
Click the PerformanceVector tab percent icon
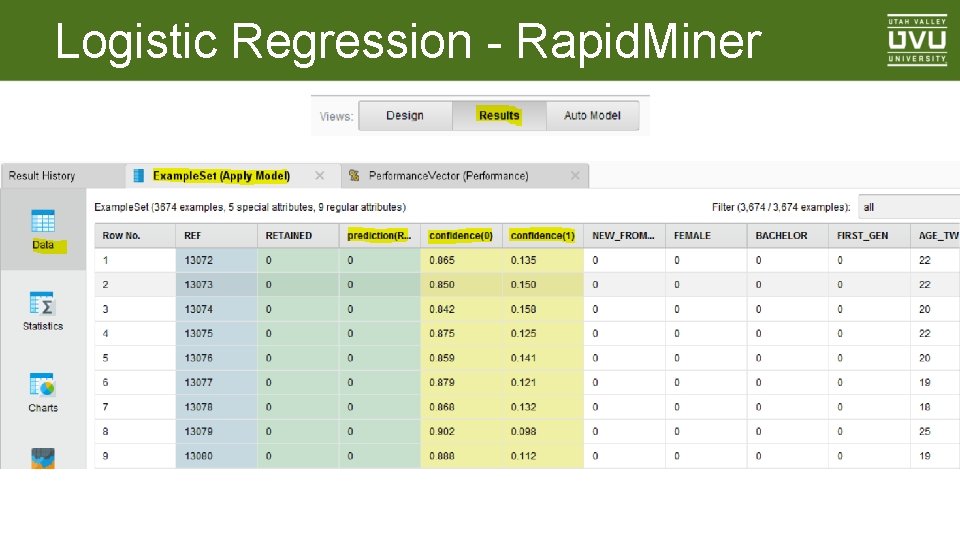point(354,176)
